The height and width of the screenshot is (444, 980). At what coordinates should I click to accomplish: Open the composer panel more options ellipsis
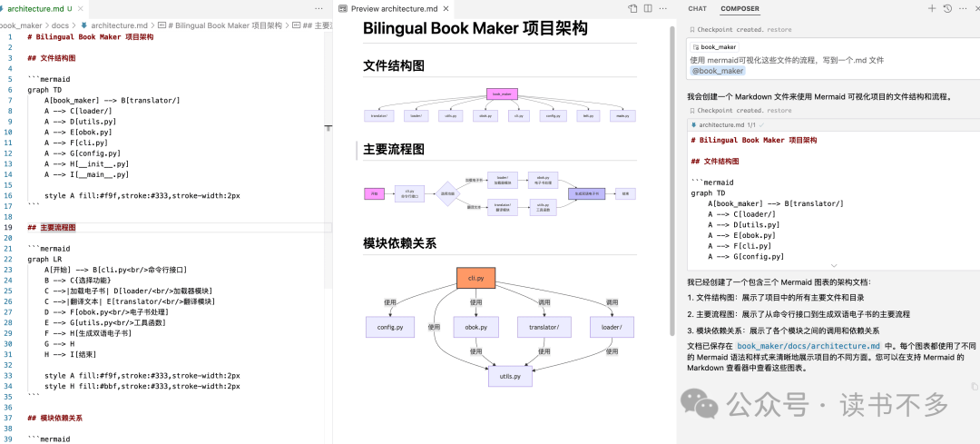tap(965, 9)
